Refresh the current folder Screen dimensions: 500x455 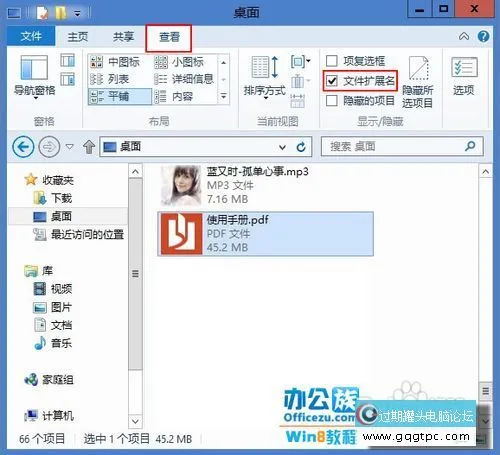(x=301, y=147)
